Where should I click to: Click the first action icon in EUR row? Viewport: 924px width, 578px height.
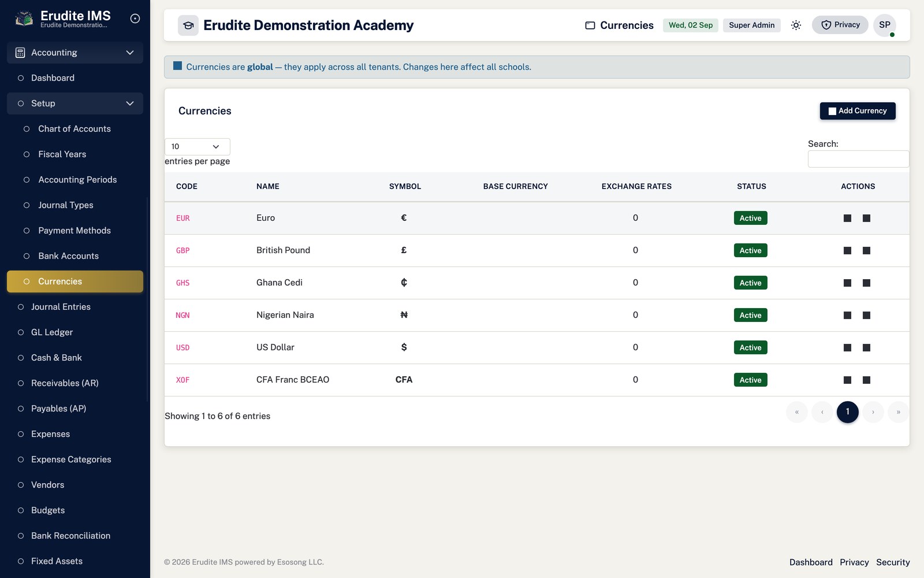click(x=847, y=218)
